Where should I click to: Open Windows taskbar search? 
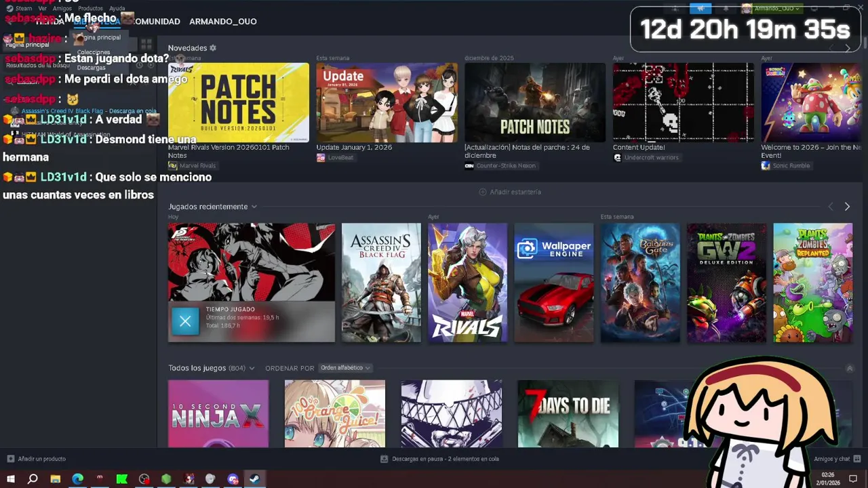click(33, 479)
